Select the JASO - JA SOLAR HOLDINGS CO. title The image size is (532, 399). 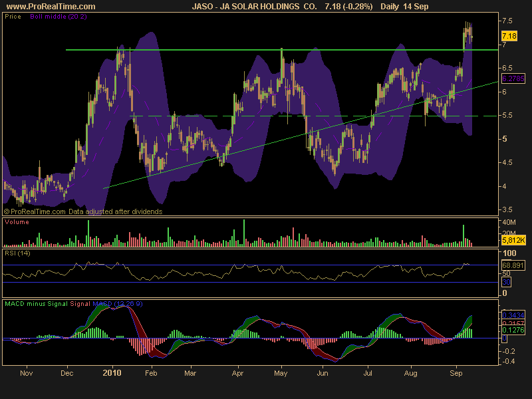point(254,7)
